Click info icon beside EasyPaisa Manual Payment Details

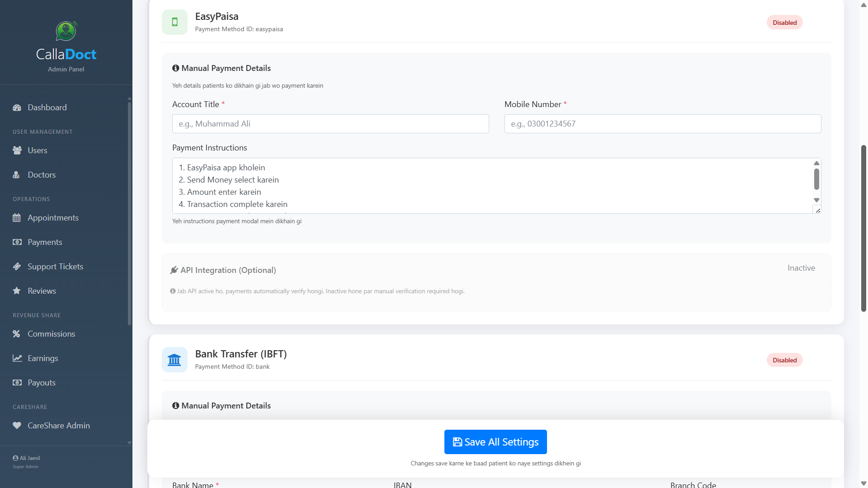[175, 68]
